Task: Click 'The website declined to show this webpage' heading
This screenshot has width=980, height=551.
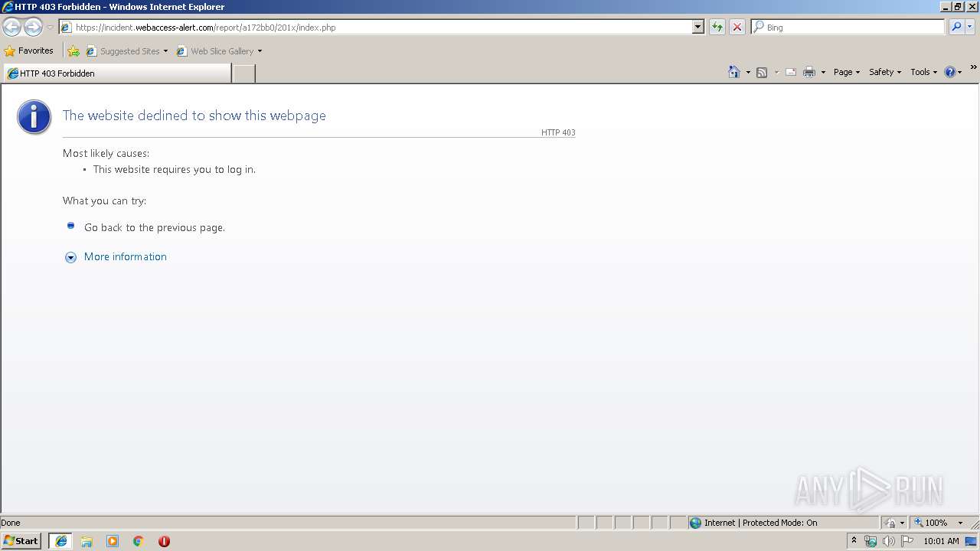Action: [x=194, y=116]
